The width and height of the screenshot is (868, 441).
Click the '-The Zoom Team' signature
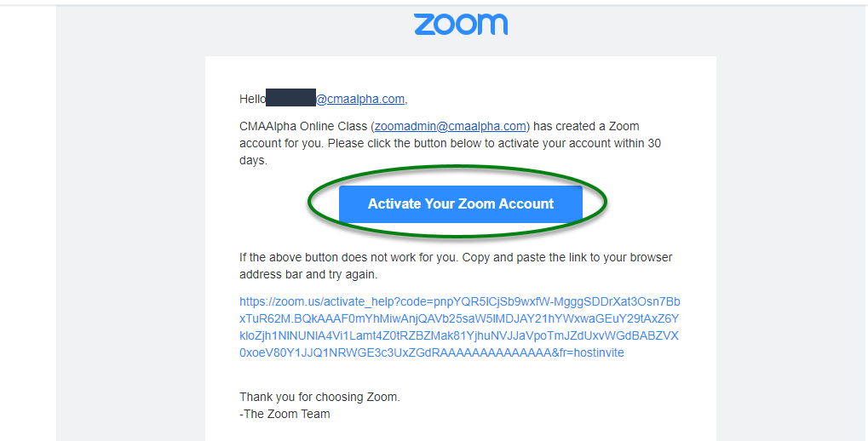(285, 414)
